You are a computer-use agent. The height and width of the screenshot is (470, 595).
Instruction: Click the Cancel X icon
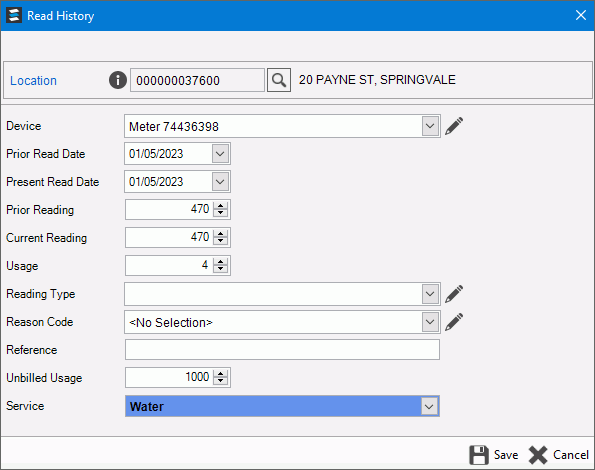coord(538,454)
